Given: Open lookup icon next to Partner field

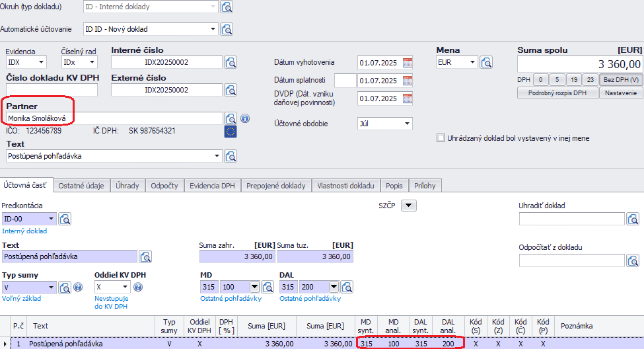Looking at the screenshot, I should tap(231, 118).
